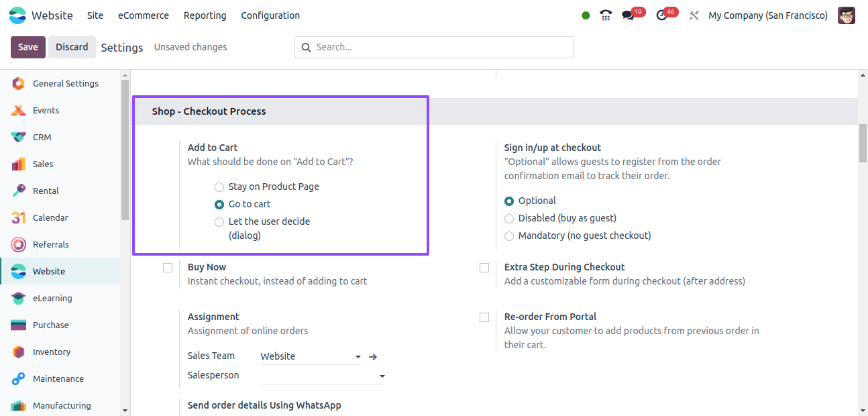
Task: Open eLearning settings label in sidebar
Action: (52, 298)
